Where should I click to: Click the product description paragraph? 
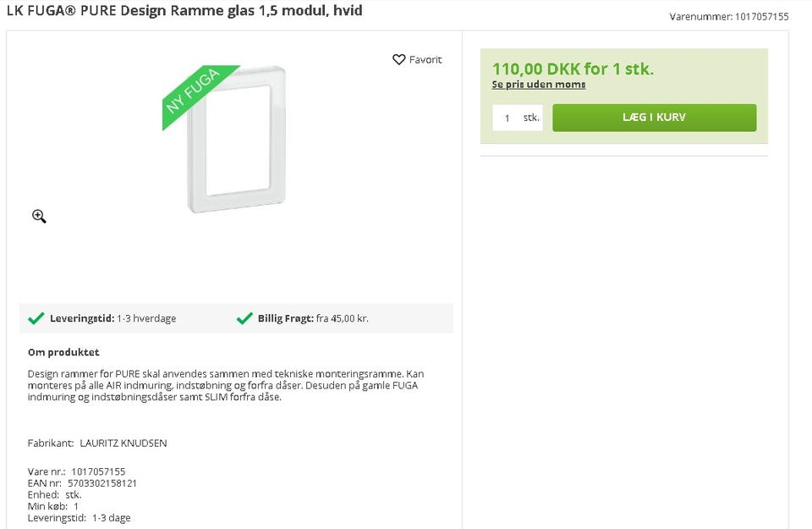click(x=224, y=385)
